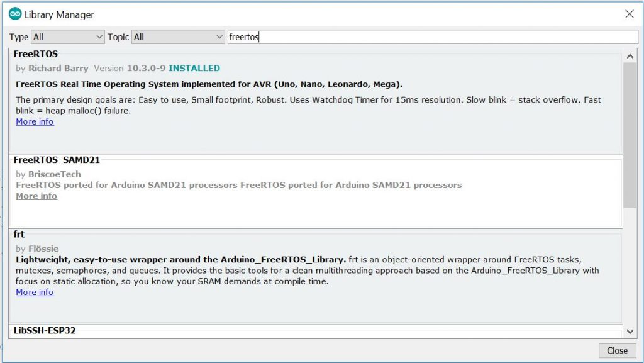
Task: Open More info link for FreeRTOS_SAMD21
Action: (36, 196)
